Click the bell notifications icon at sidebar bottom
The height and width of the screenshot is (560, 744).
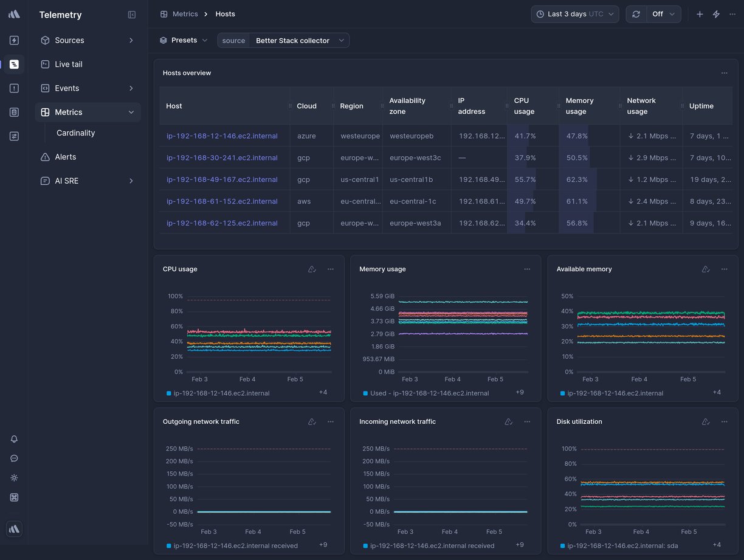pos(14,438)
